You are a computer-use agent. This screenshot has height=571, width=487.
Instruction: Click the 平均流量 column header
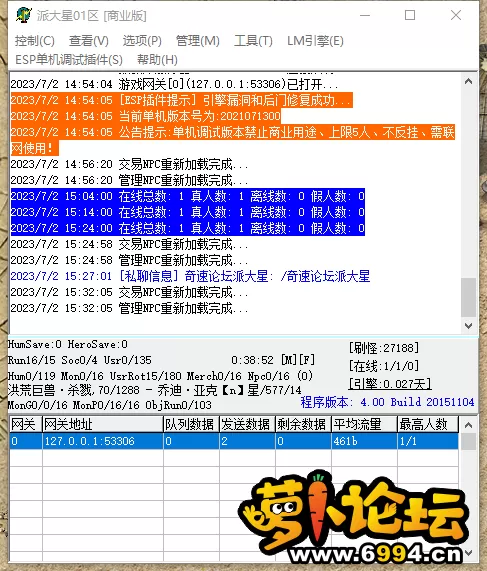pos(364,424)
